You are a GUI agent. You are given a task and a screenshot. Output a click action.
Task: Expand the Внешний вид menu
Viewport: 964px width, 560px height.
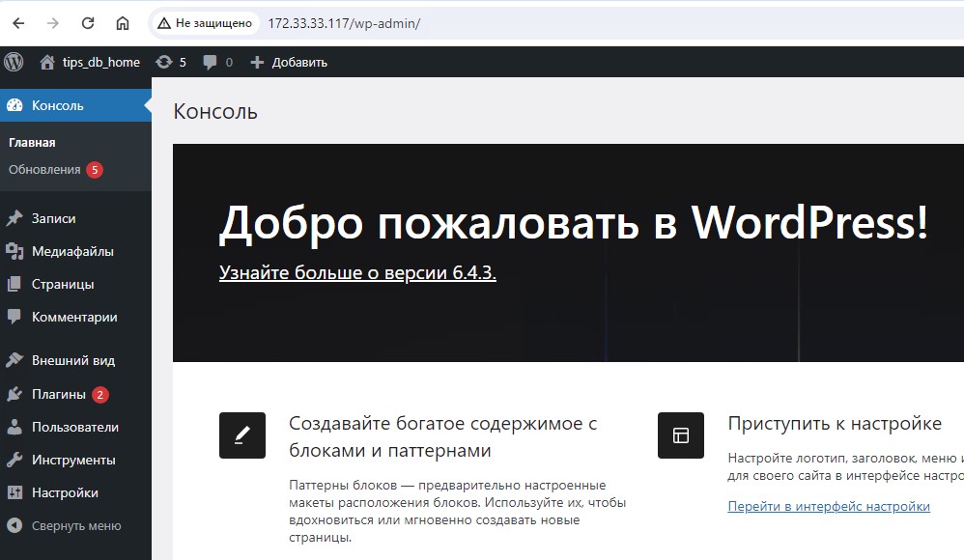pos(72,360)
